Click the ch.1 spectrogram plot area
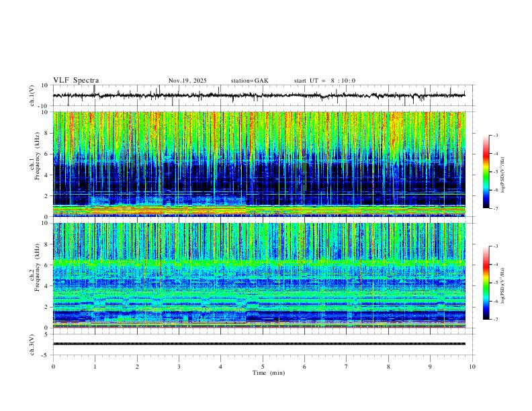532x411 pixels. click(x=259, y=164)
